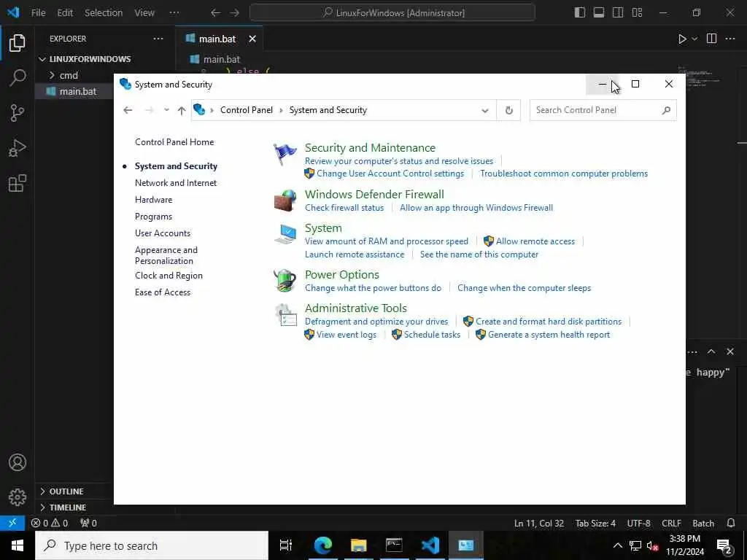
Task: Click the VS Code command center search
Action: (x=392, y=12)
